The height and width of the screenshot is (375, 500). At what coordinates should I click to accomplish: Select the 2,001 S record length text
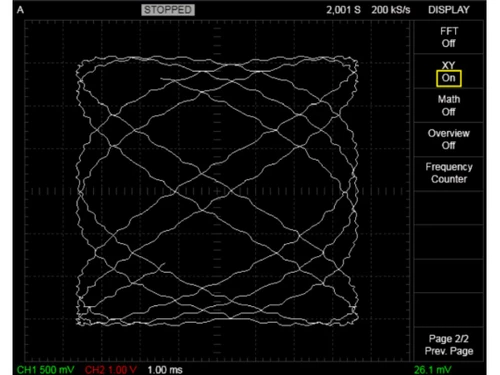pyautogui.click(x=343, y=10)
